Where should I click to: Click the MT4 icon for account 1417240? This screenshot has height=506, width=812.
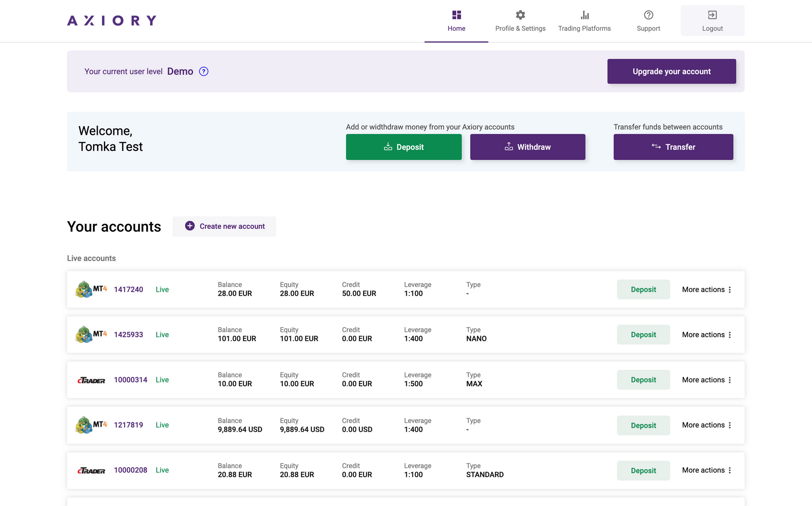[x=91, y=289]
